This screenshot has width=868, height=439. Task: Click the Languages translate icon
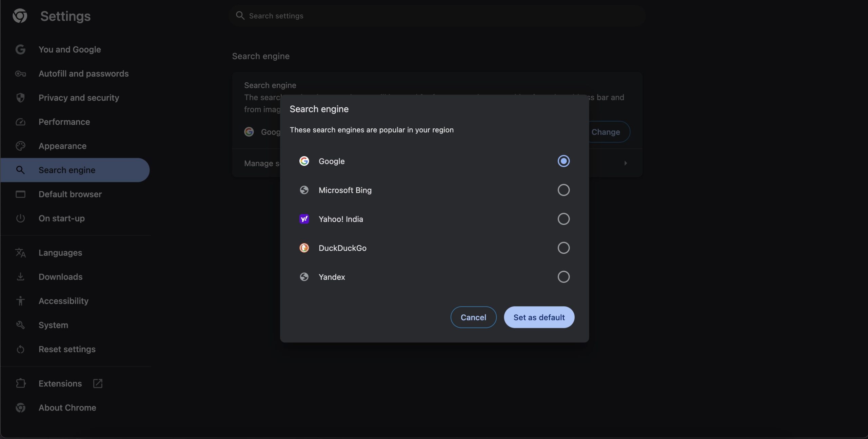coord(20,253)
